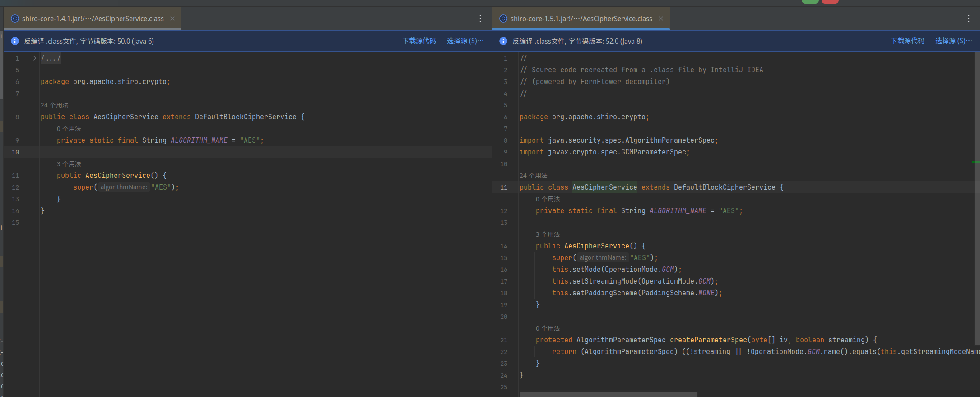This screenshot has width=980, height=397.
Task: Click "0 个用法" hint above createParameterSpec
Action: point(548,328)
